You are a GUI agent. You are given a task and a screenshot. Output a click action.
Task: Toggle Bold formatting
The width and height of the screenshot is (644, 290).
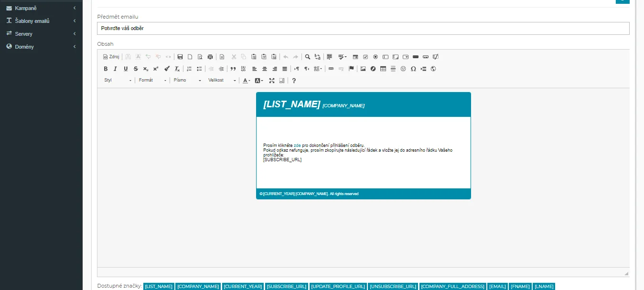pos(106,69)
